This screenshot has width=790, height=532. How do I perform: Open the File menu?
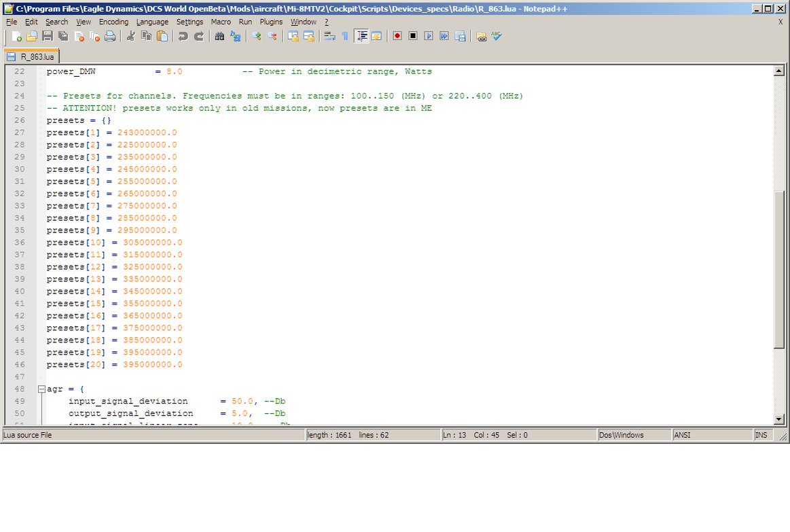point(12,22)
